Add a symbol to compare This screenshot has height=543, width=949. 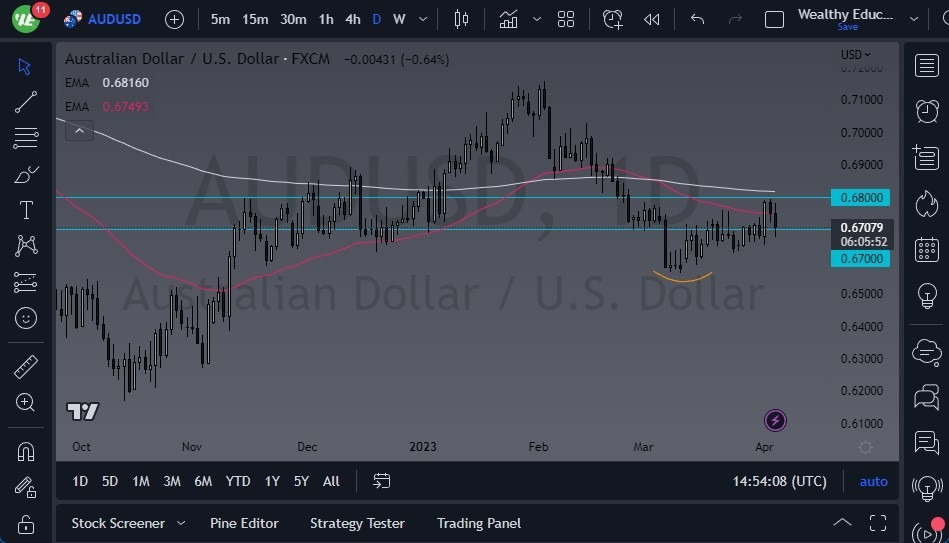[174, 19]
